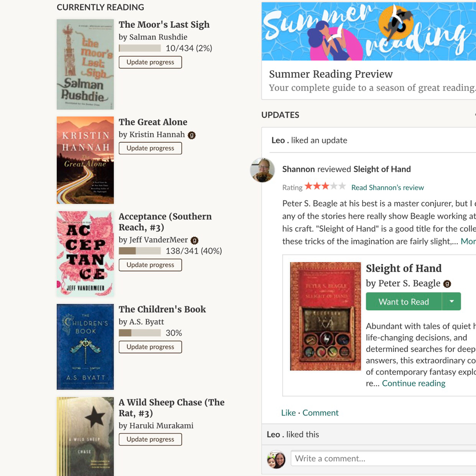Open The Great Alone book cover
476x476 pixels.
(x=85, y=160)
